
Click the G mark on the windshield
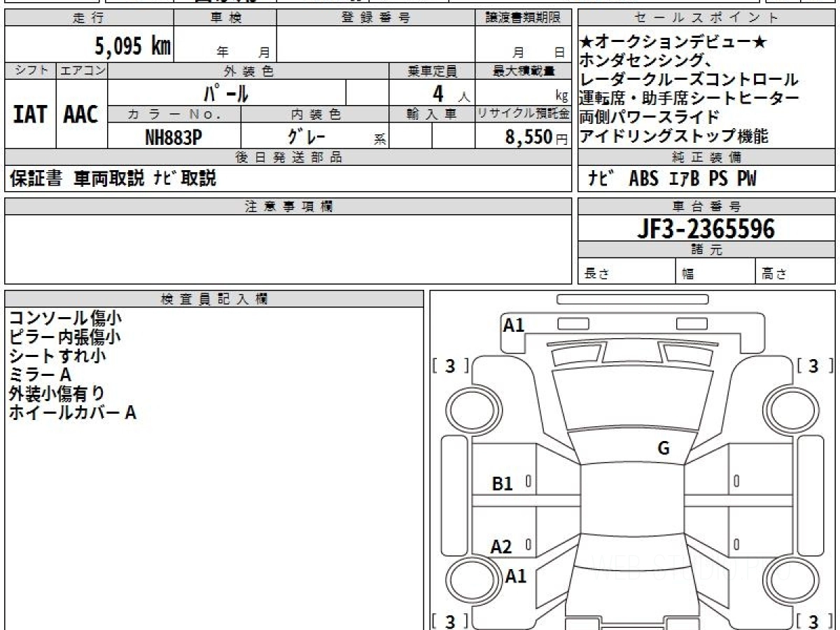[664, 449]
